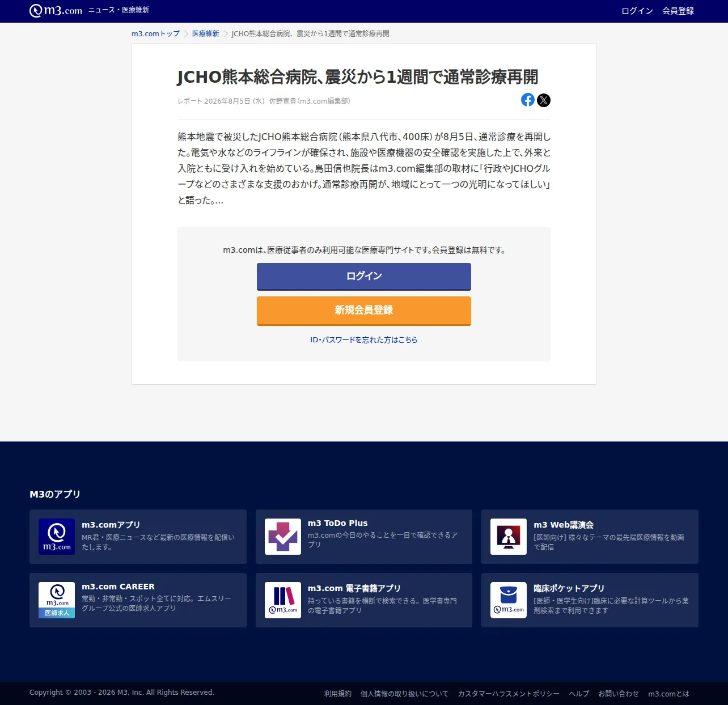728x705 pixels.
Task: Click the m3 ToDo Plus description text
Action: click(x=383, y=540)
